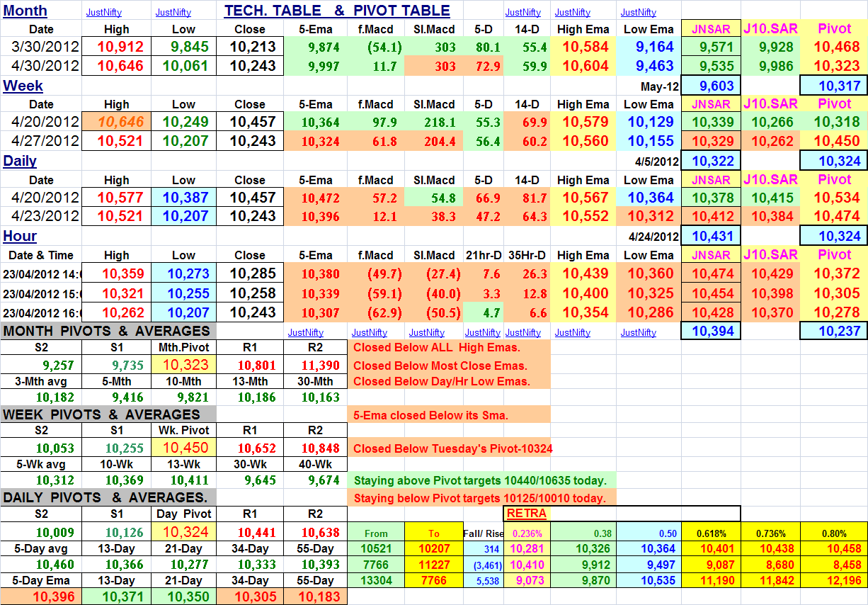The width and height of the screenshot is (868, 605).
Task: Select Week R1 value 10,652
Action: click(250, 448)
